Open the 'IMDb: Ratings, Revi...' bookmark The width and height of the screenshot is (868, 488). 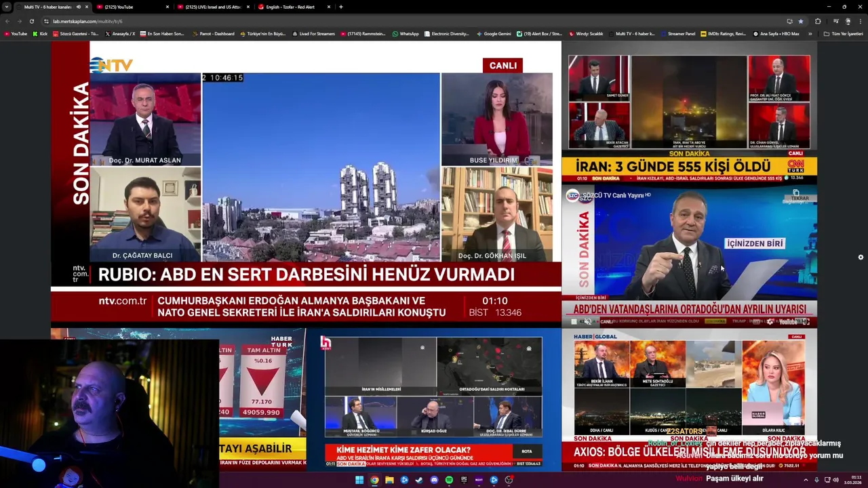[x=723, y=33]
